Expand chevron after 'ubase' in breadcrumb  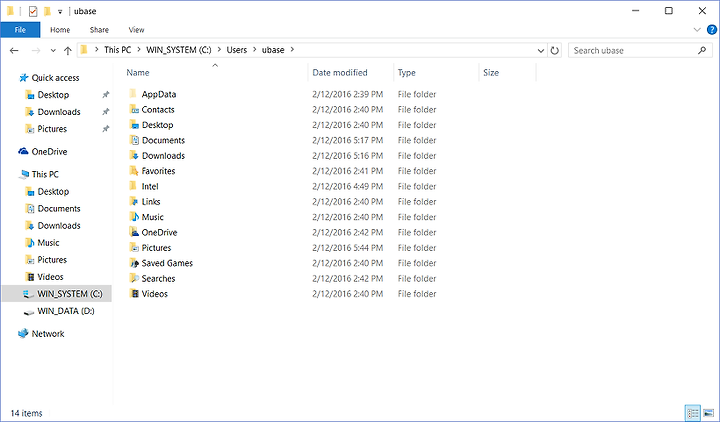point(292,50)
